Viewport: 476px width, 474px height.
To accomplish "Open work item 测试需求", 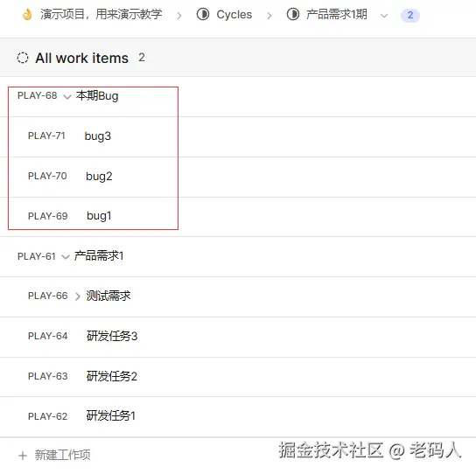I will [108, 296].
